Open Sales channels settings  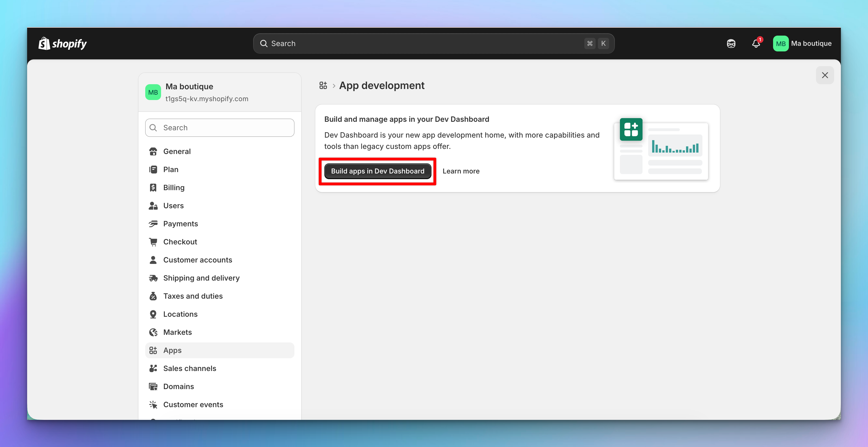220,368
